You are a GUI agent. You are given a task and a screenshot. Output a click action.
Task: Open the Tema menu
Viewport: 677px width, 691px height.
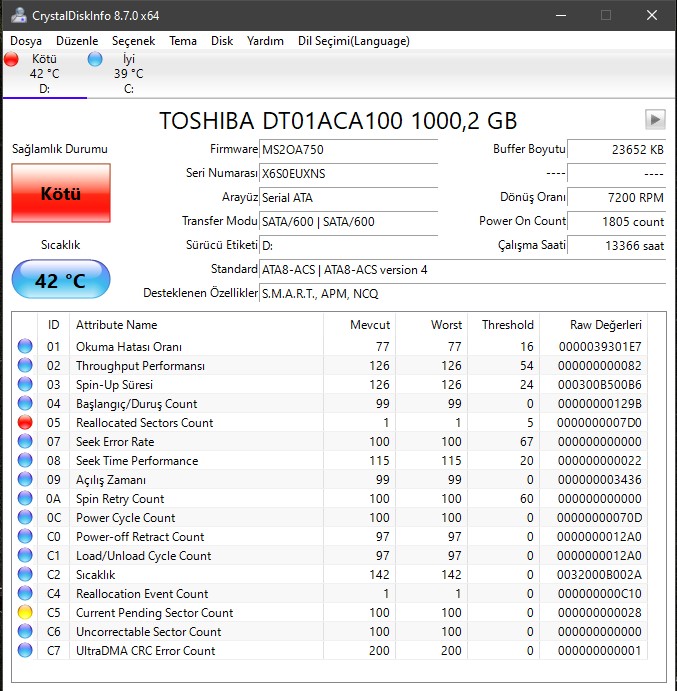(183, 41)
